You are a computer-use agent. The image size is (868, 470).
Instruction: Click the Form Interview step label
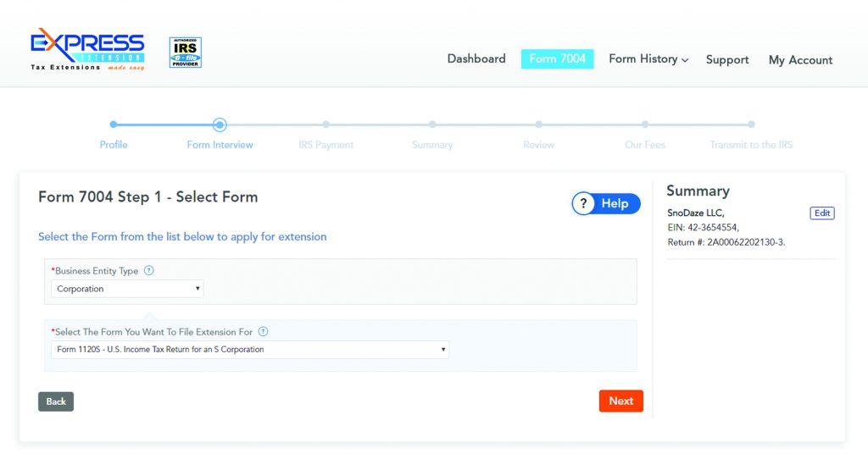[x=220, y=145]
